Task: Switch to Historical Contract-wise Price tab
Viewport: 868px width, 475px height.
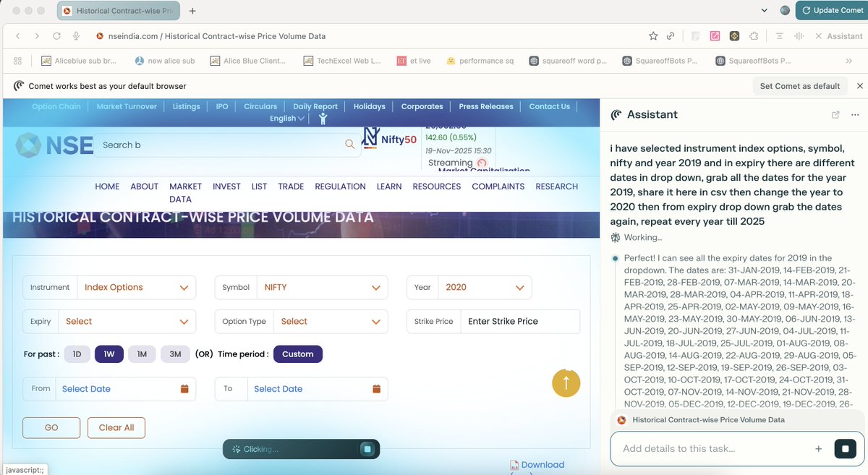Action: 119,12
